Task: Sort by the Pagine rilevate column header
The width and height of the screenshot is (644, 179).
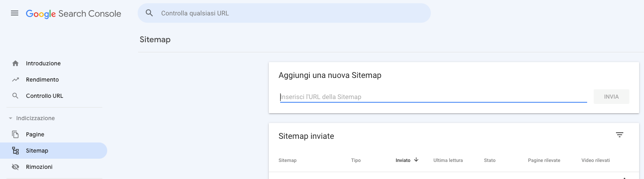Action: [544, 160]
